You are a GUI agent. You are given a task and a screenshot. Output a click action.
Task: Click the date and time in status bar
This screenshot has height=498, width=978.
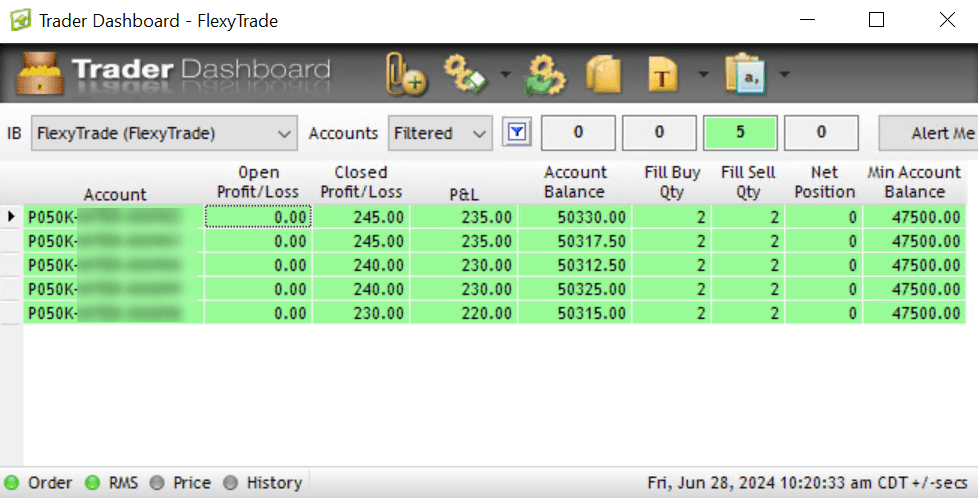(x=807, y=482)
